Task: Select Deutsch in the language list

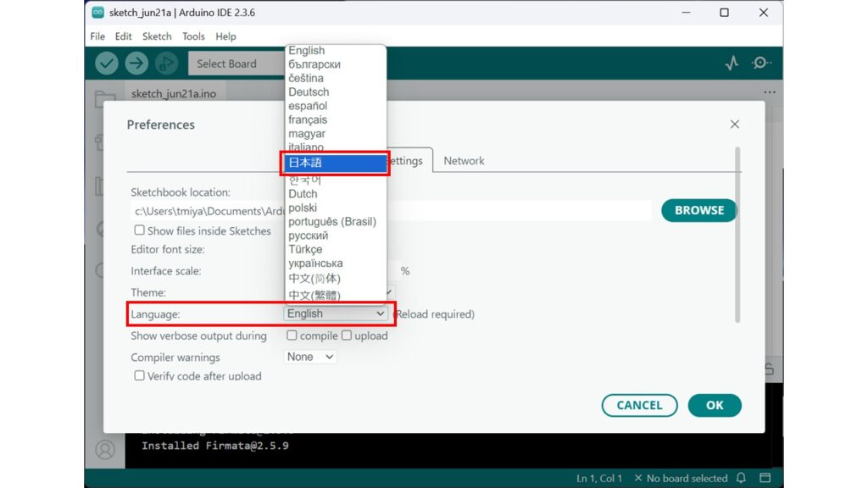Action: 335,91
